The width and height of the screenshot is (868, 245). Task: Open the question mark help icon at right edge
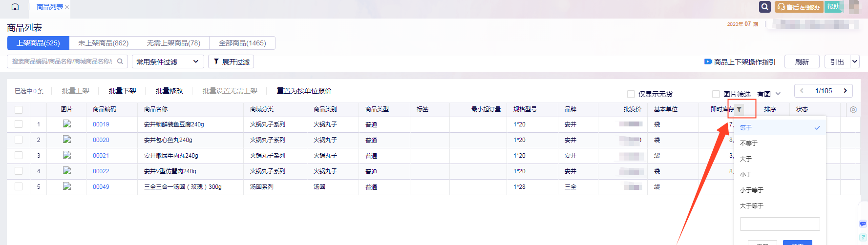pos(863,237)
